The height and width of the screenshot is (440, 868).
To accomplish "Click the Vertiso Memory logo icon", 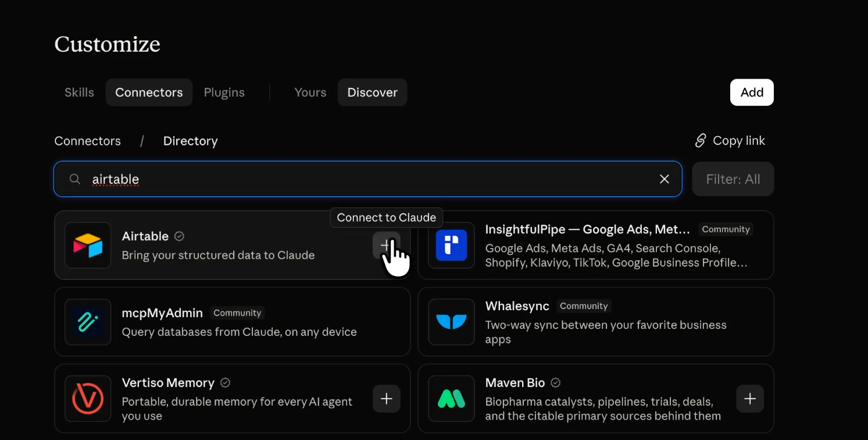I will 88,399.
